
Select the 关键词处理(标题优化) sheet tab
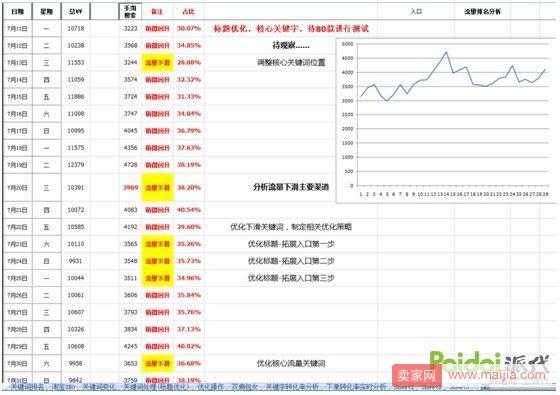point(157,387)
